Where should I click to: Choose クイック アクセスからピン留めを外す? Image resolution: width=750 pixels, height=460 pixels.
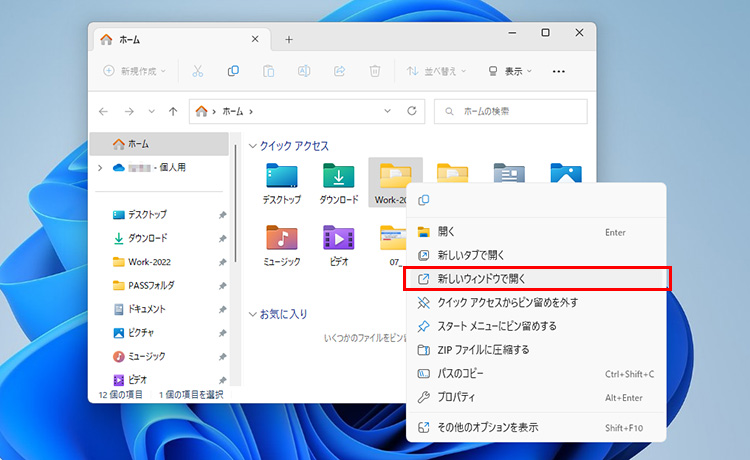click(536, 303)
